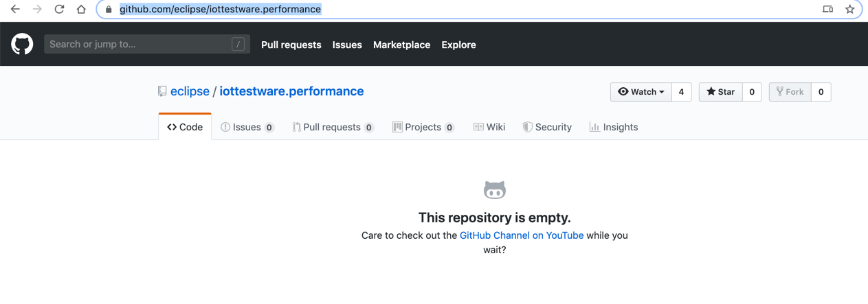Open the Issues tab
This screenshot has height=304, width=868.
point(247,127)
